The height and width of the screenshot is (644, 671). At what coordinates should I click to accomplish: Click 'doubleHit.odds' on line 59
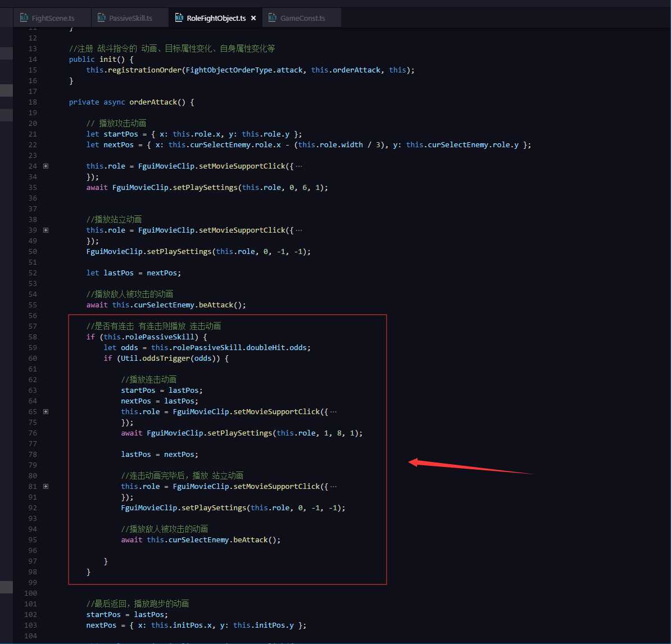276,347
